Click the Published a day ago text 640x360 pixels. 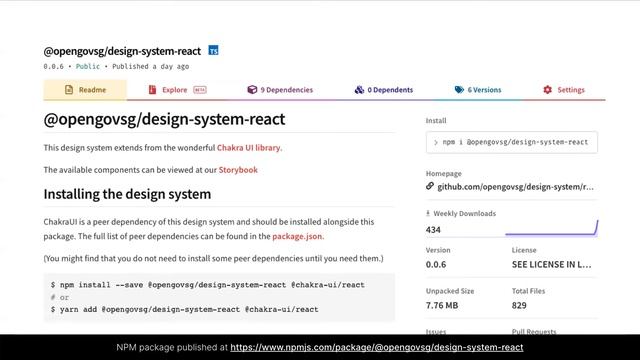click(x=151, y=66)
